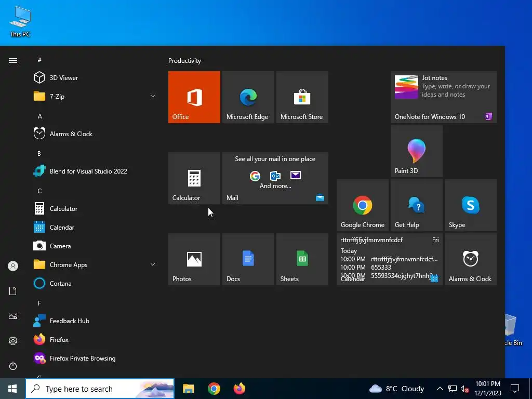
Task: Click the Productivity group title
Action: coord(184,61)
